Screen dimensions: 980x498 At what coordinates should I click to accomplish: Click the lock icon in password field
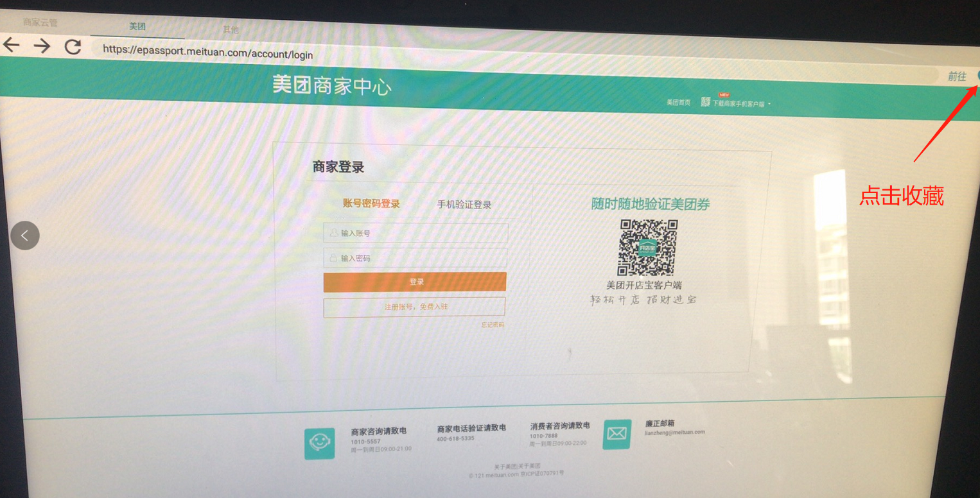[333, 258]
